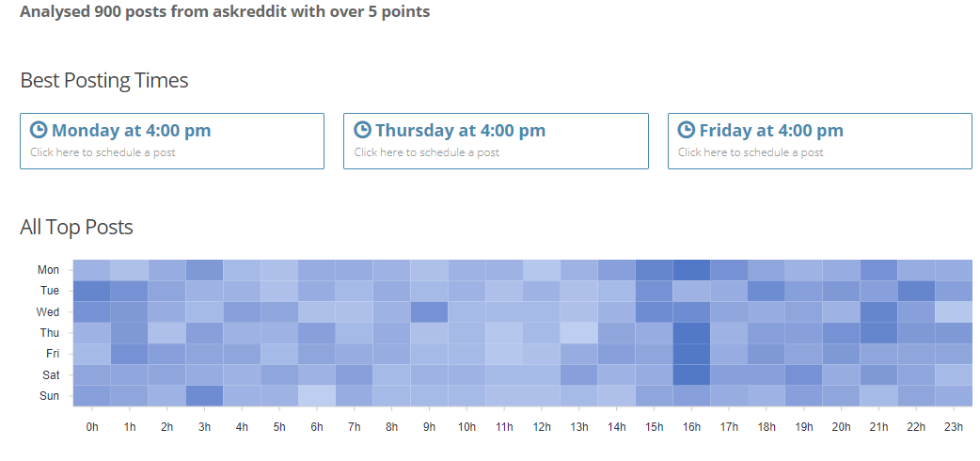Select the Monday 16h heatmap cell
The height and width of the screenshot is (461, 980).
click(691, 270)
